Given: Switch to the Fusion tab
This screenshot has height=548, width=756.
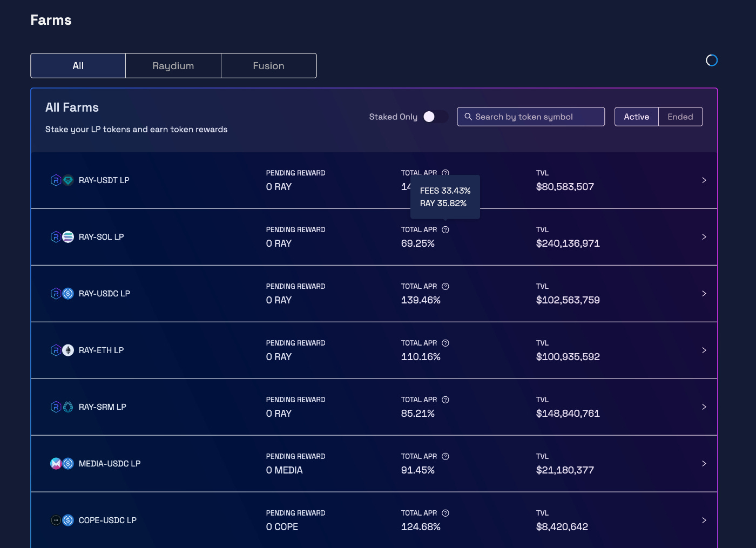Looking at the screenshot, I should tap(269, 66).
